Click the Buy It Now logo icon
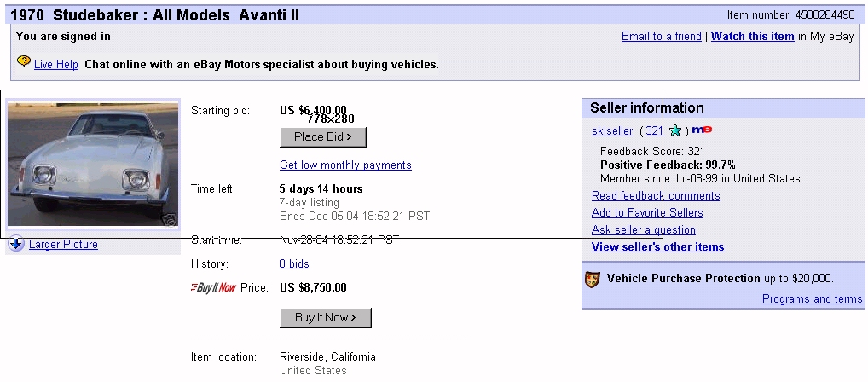The image size is (868, 382). pyautogui.click(x=213, y=288)
